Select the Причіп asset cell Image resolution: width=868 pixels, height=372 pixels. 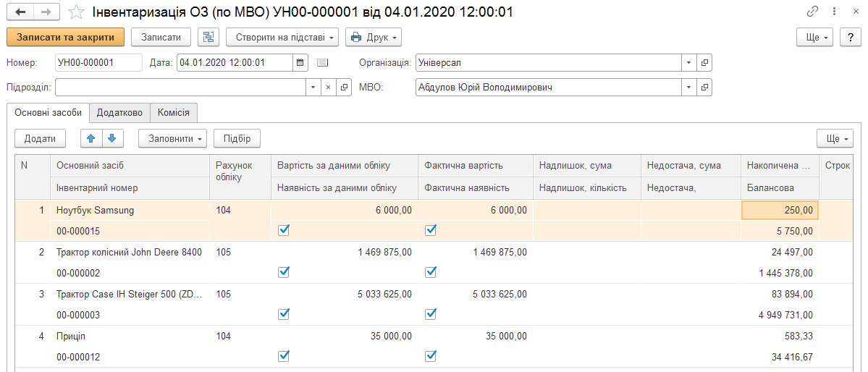click(x=130, y=336)
